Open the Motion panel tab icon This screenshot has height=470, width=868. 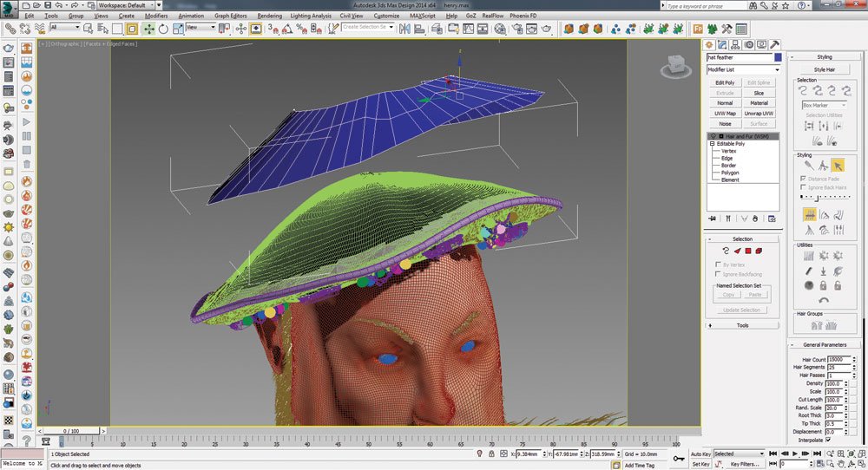[748, 45]
